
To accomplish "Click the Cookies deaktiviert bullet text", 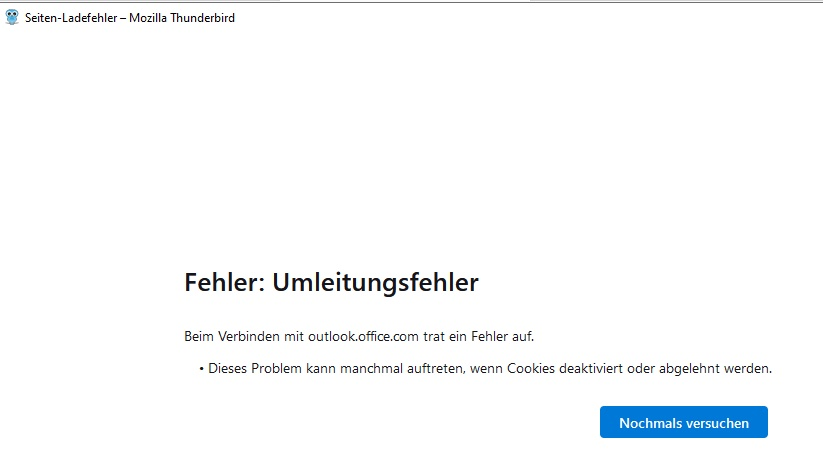I will click(x=490, y=368).
